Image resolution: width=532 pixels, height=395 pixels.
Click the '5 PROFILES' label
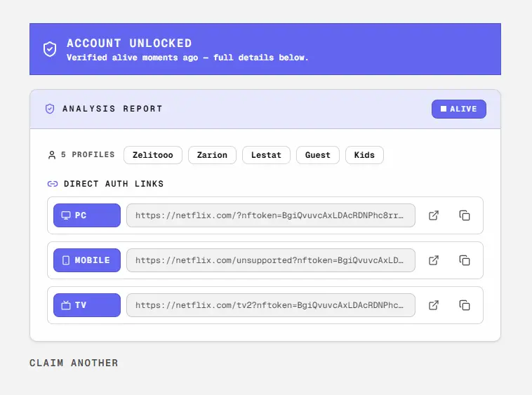click(x=88, y=154)
